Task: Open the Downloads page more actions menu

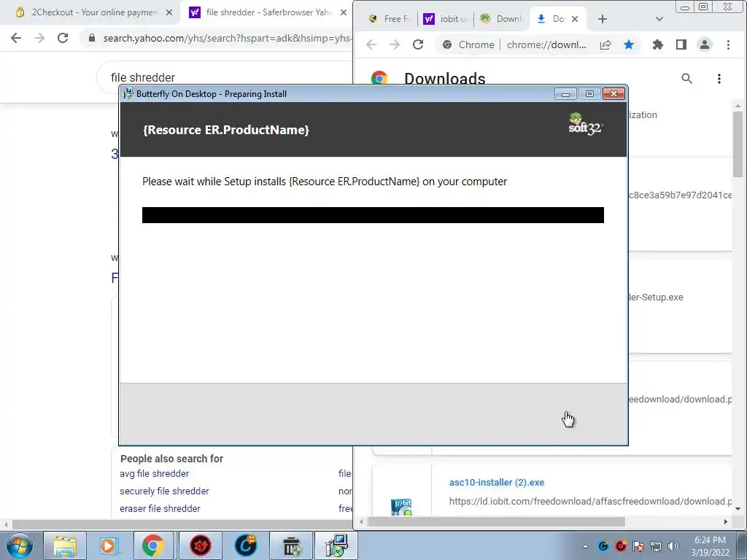Action: [x=719, y=79]
